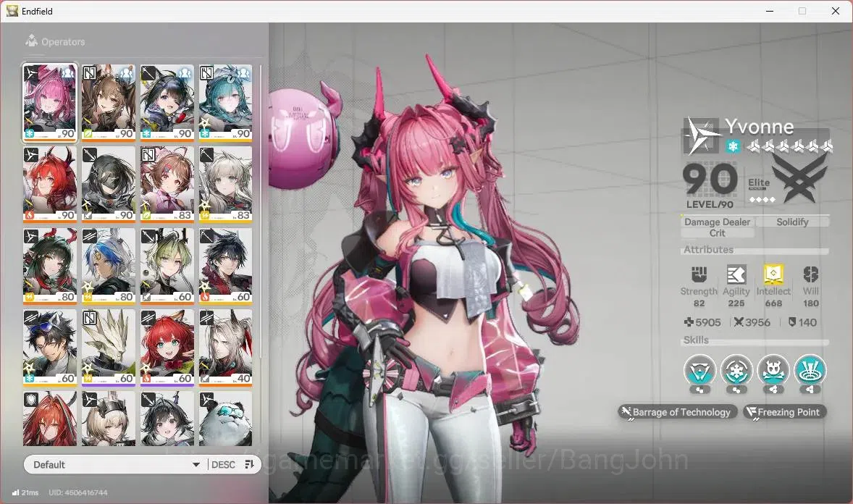The width and height of the screenshot is (853, 504).
Task: Select the black-haired red-scarf level 60 card
Action: [x=225, y=266]
